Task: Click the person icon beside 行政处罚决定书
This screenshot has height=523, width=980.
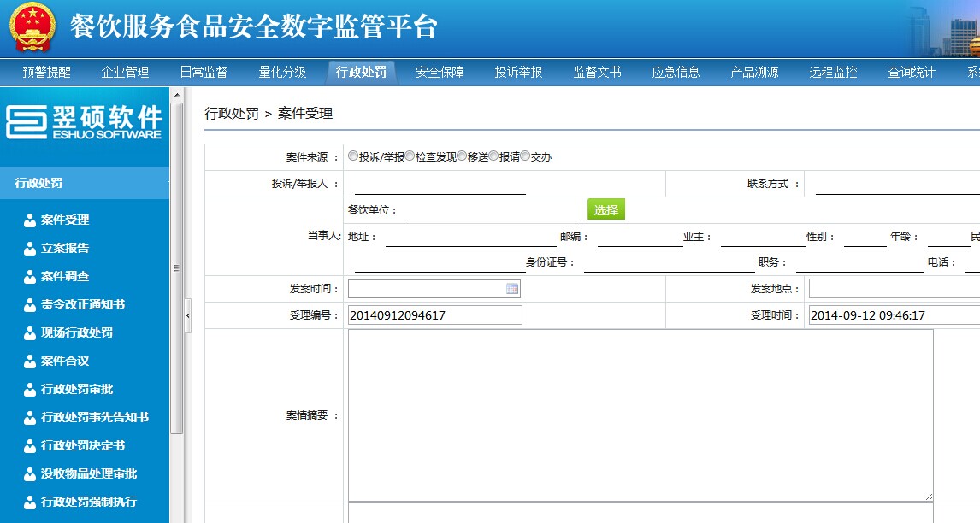Action: [x=30, y=446]
